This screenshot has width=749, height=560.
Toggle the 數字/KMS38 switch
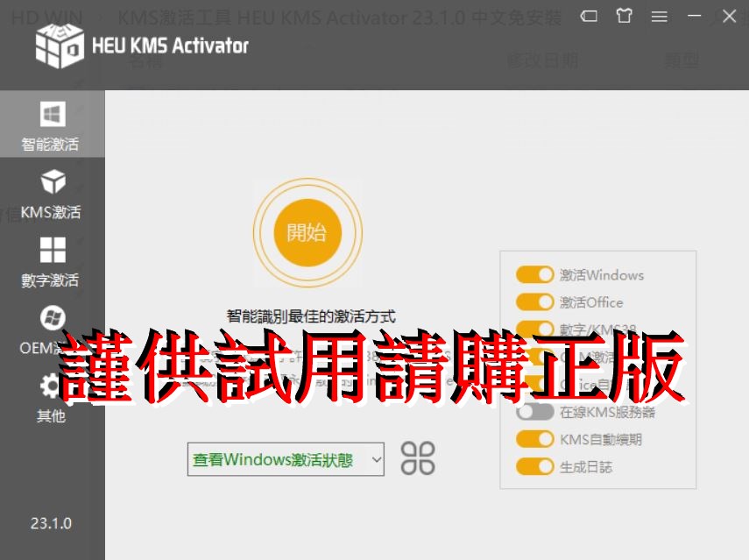point(534,330)
